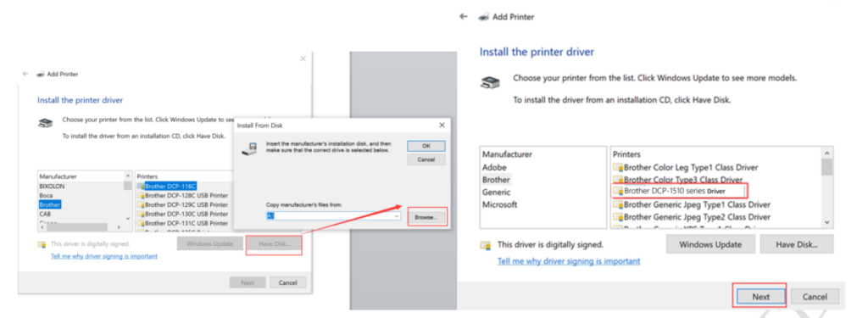
Task: Select Brother Generic Jpeg Type2 Class Driver
Action: [697, 217]
